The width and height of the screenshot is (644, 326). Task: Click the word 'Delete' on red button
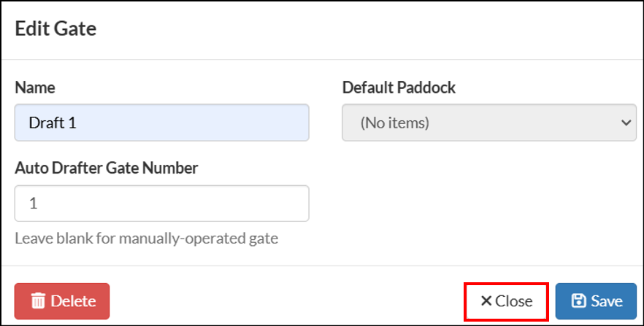pos(74,301)
